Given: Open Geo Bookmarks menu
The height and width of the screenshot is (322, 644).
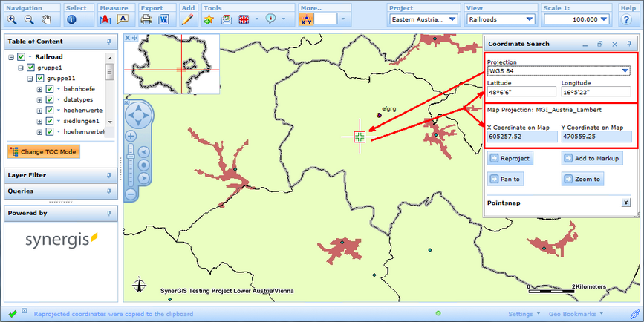Looking at the screenshot, I should pos(576,314).
